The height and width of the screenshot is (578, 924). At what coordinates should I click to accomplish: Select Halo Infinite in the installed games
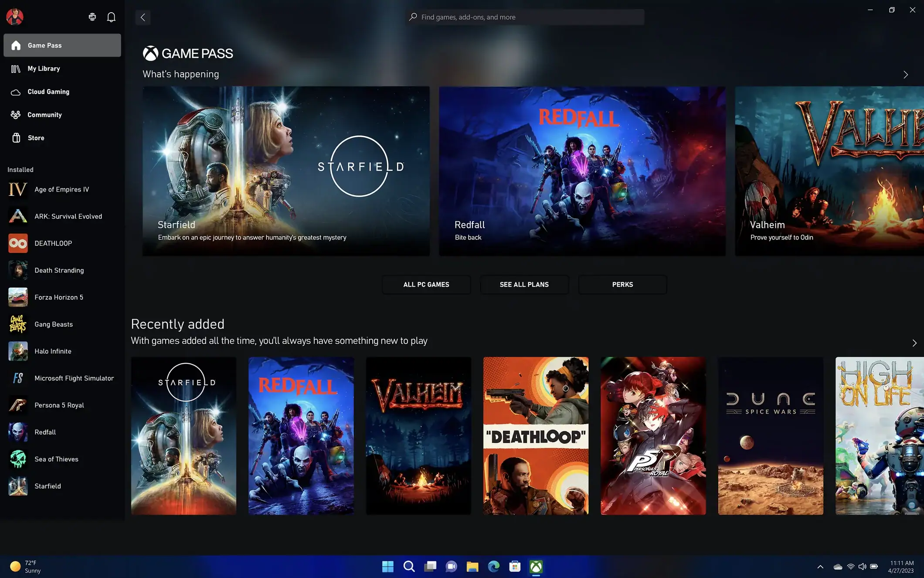tap(53, 351)
